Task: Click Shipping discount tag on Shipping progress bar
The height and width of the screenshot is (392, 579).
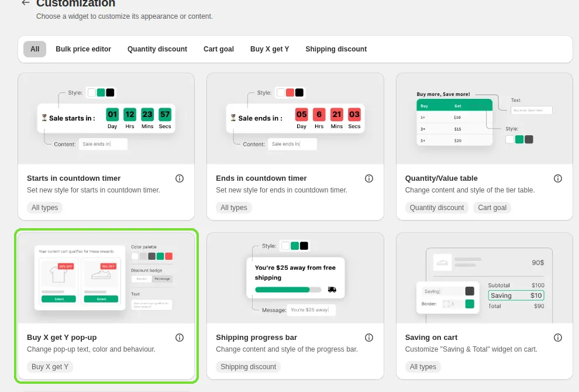Action: pyautogui.click(x=248, y=367)
